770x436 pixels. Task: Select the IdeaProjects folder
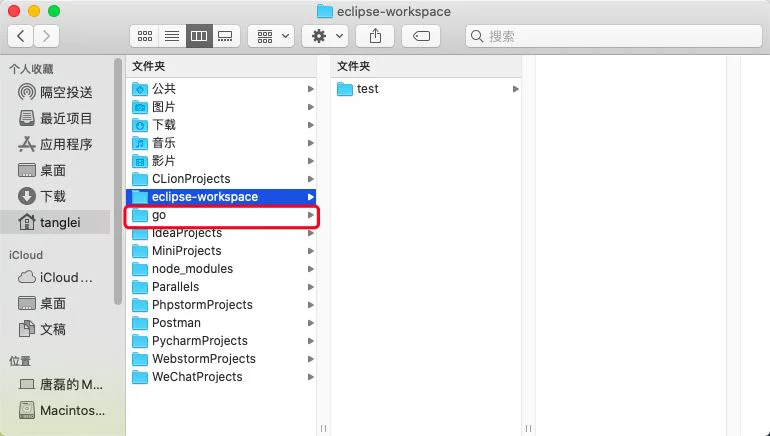pyautogui.click(x=221, y=233)
